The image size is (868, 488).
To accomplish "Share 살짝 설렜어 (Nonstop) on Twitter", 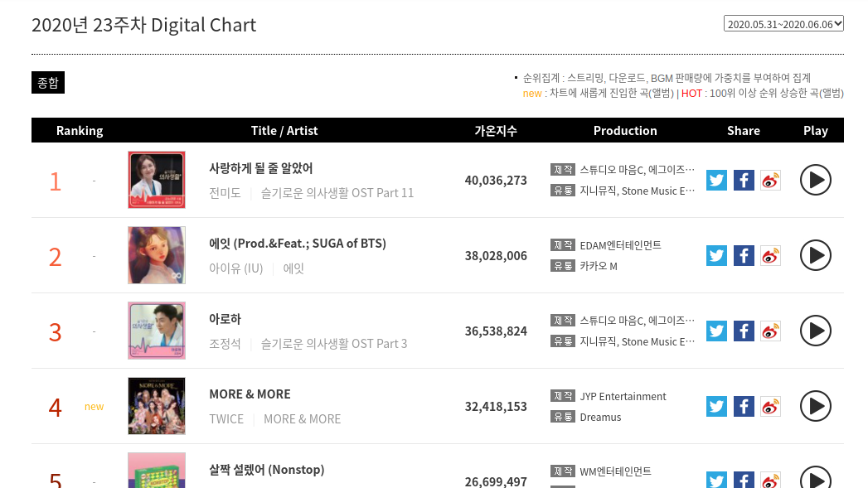I will click(716, 480).
